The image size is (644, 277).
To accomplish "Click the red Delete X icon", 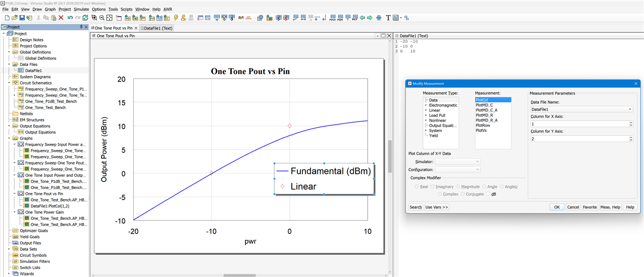I will tap(61, 18).
